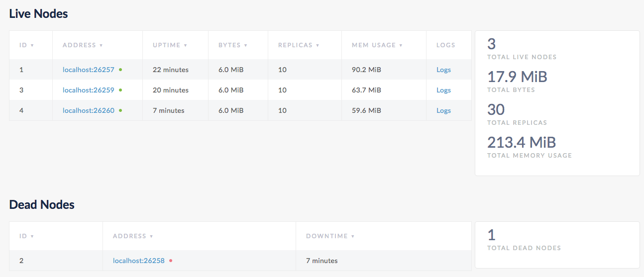Sort live nodes by Uptime arrow
This screenshot has height=277, width=644.
(x=186, y=45)
